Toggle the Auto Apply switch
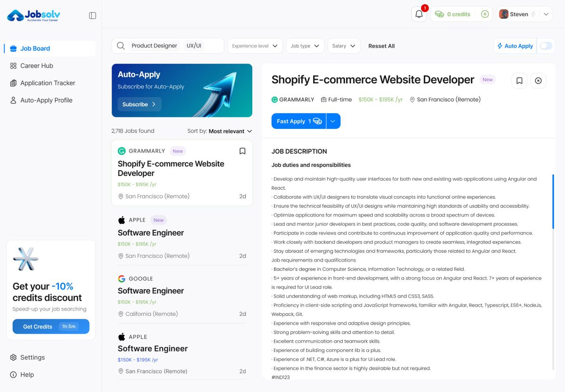 click(x=546, y=46)
